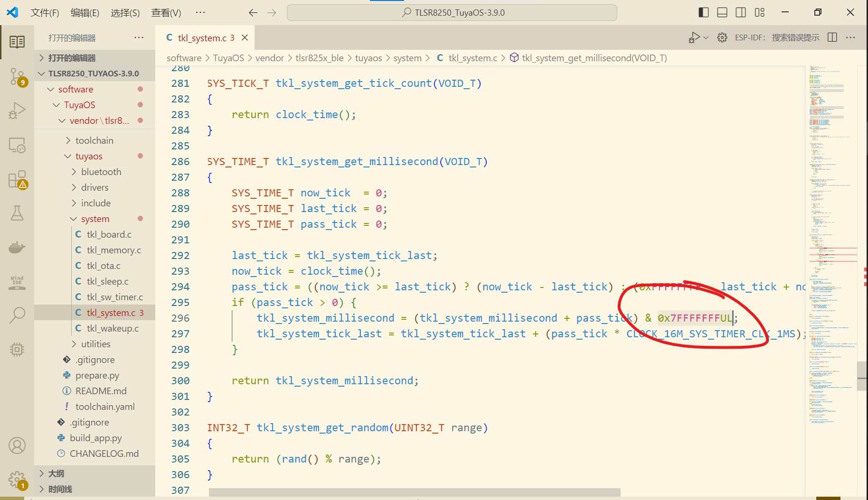Image resolution: width=868 pixels, height=500 pixels.
Task: Open the 编辑(E) menu
Action: (x=85, y=13)
